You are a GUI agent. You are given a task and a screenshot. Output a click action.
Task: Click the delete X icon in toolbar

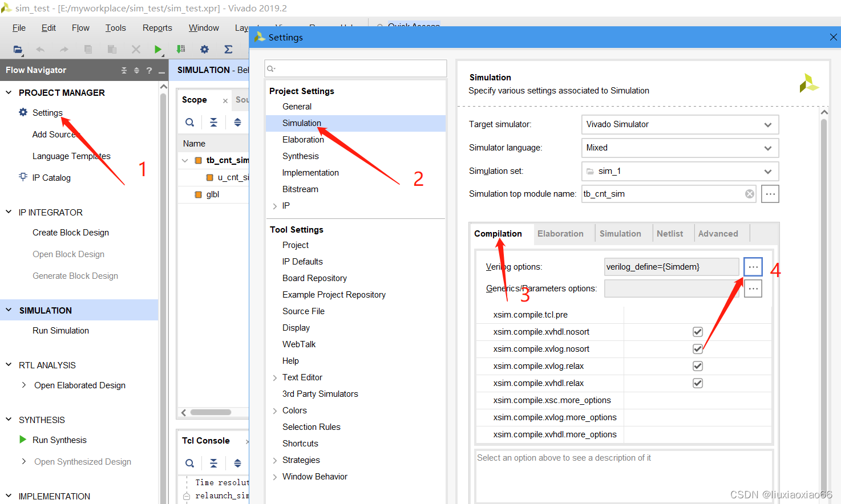point(136,50)
